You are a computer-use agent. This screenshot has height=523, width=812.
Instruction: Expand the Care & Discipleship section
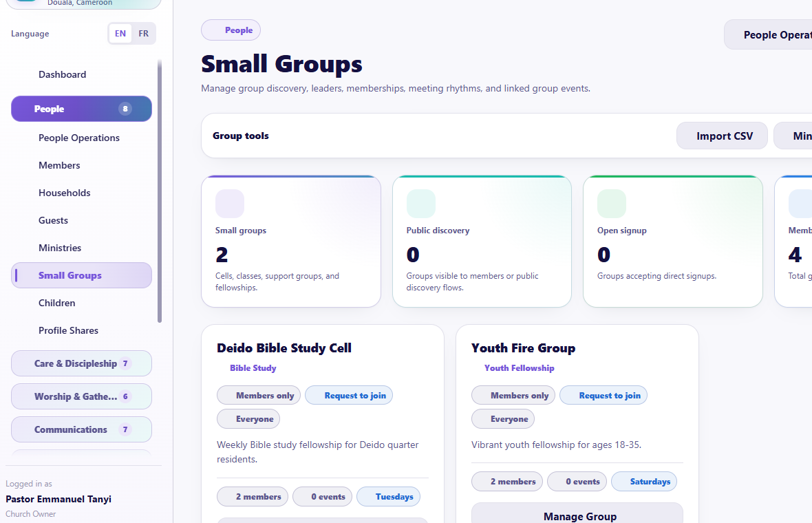click(81, 363)
